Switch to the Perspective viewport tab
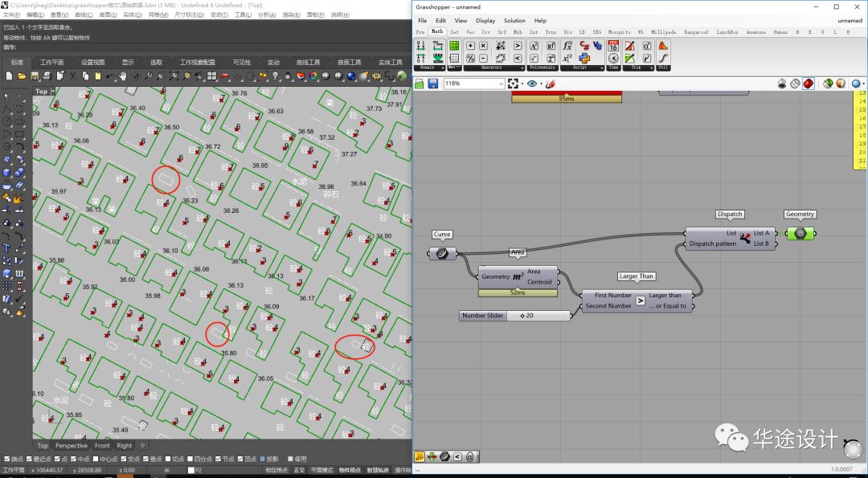The image size is (868, 478). (x=72, y=445)
